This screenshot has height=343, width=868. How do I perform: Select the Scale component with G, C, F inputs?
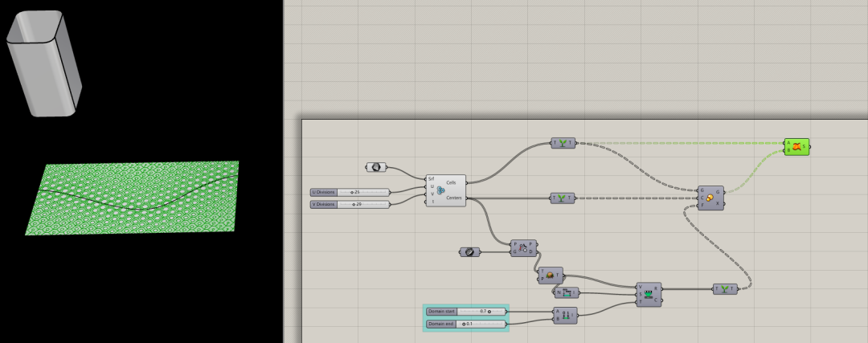click(x=710, y=198)
